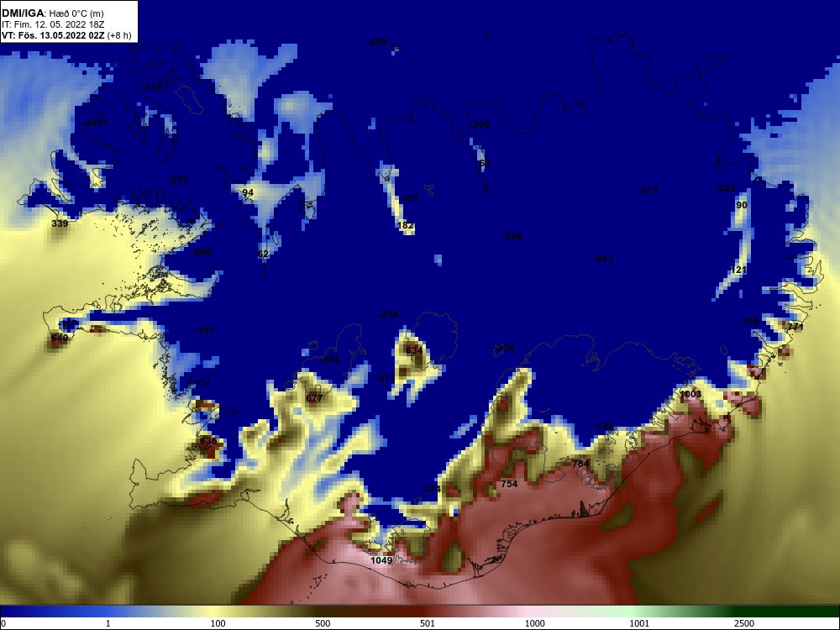Click the 784 value on the map
This screenshot has width=840, height=630.
[580, 464]
